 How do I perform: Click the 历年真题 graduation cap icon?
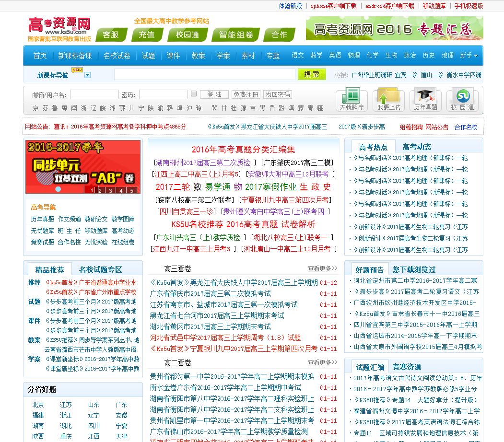(x=425, y=99)
